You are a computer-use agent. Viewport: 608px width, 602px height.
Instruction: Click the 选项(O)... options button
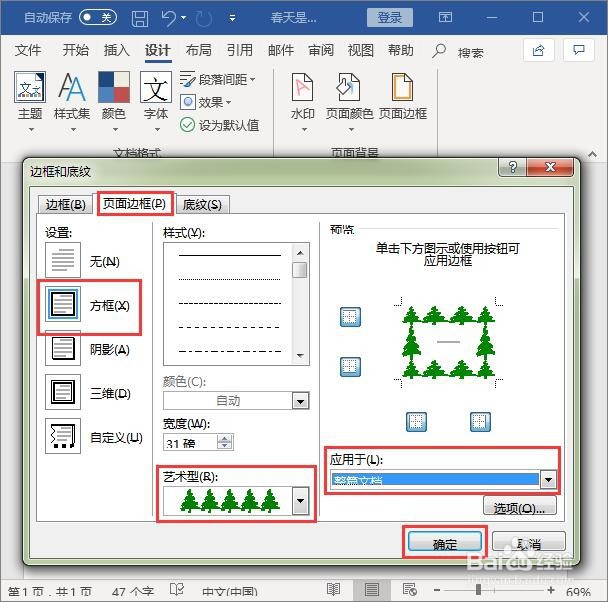520,506
